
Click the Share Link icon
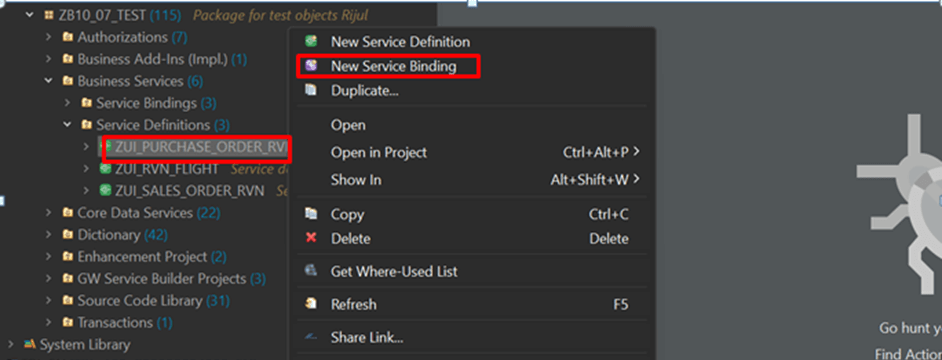click(311, 337)
